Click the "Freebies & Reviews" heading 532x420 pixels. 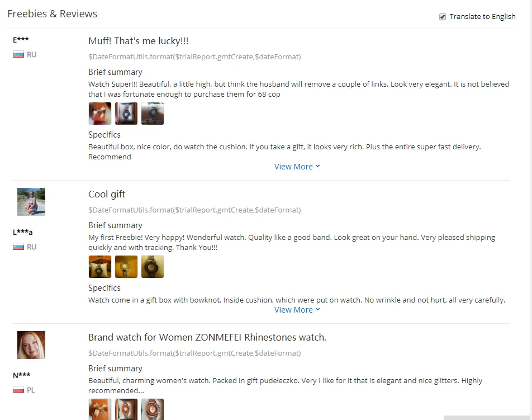tap(53, 14)
